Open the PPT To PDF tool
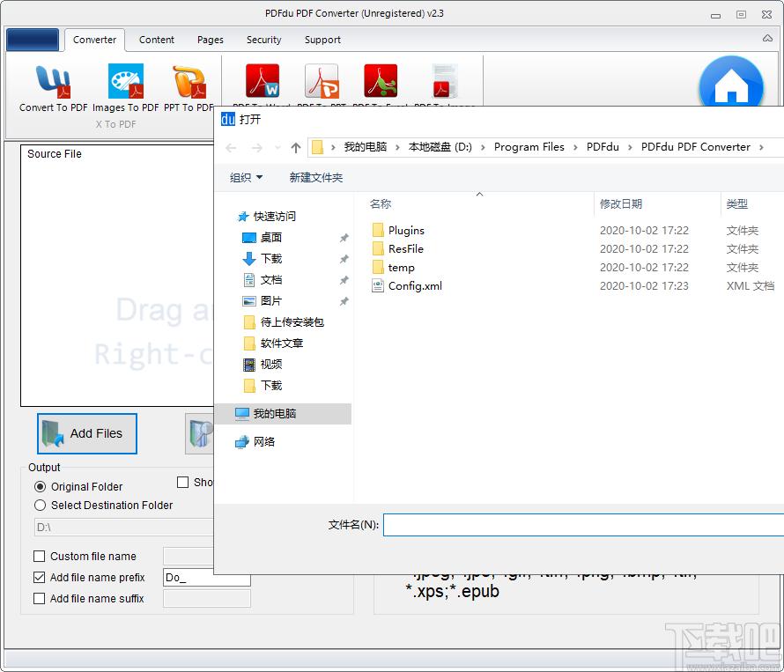784x672 pixels. [189, 88]
